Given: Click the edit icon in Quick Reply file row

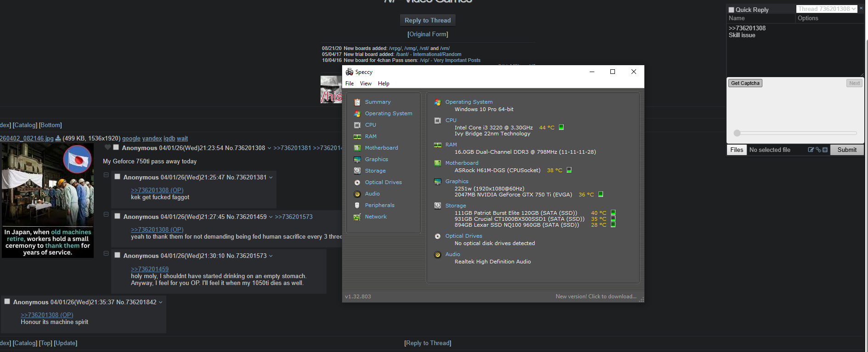Looking at the screenshot, I should [x=811, y=150].
